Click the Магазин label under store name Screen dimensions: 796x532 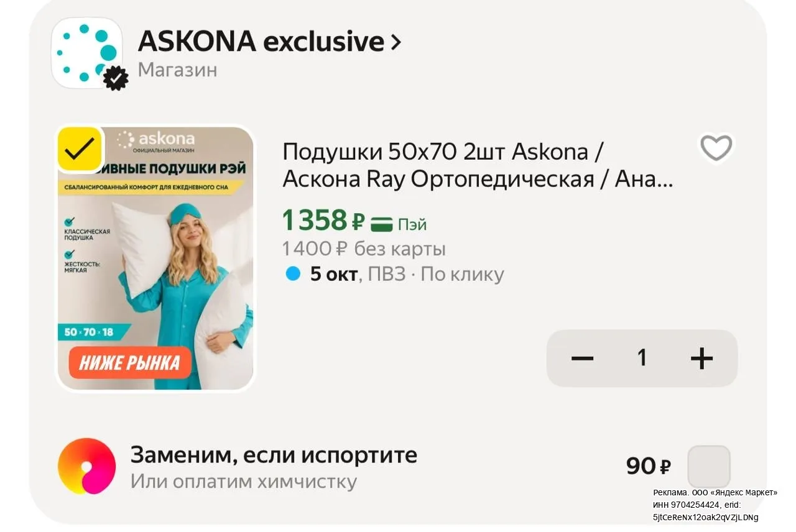(x=178, y=70)
